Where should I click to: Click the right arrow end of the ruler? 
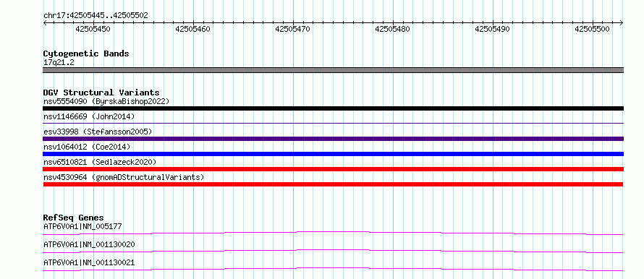coord(622,23)
